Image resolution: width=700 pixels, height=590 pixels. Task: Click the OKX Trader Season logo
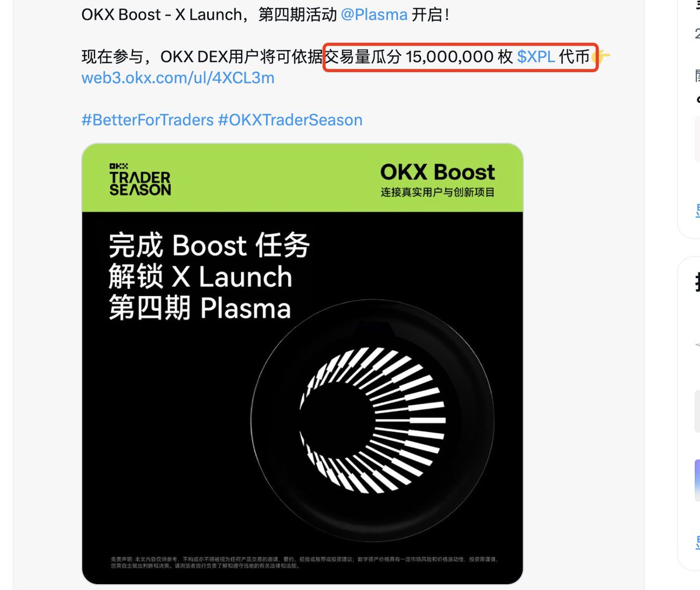(140, 180)
